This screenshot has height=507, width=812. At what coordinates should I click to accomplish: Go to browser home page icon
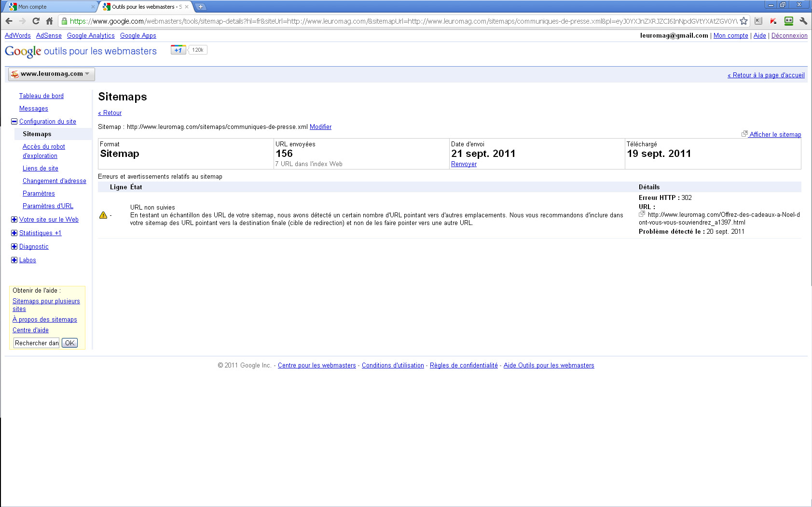[x=49, y=21]
